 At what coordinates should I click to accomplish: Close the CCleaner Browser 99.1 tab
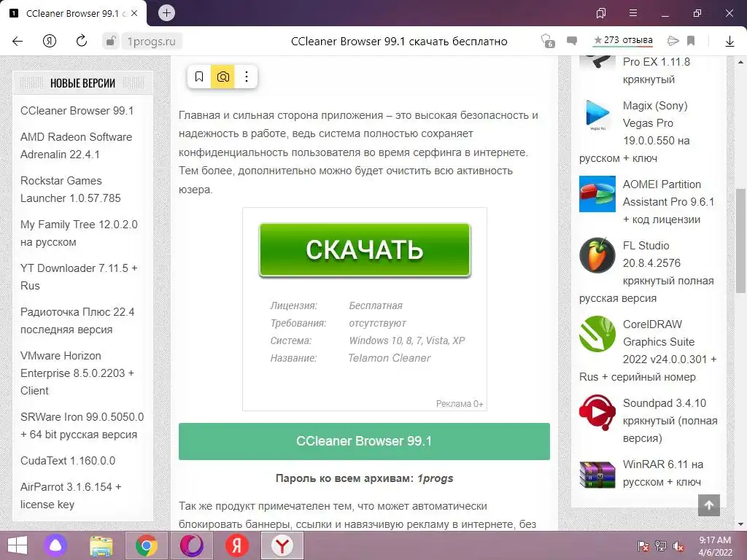click(134, 13)
